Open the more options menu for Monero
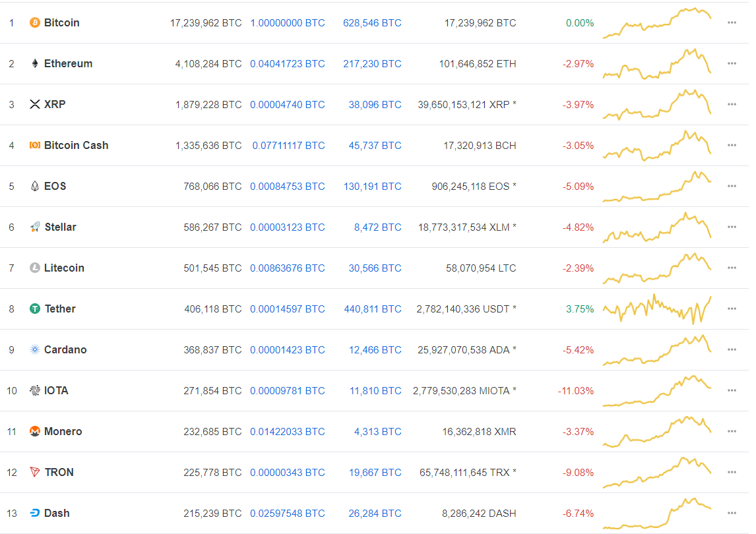The height and width of the screenshot is (534, 756). pos(732,431)
